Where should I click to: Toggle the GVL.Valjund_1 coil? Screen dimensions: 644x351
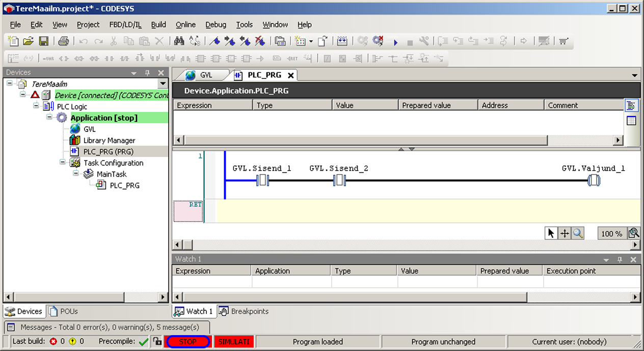click(x=594, y=180)
